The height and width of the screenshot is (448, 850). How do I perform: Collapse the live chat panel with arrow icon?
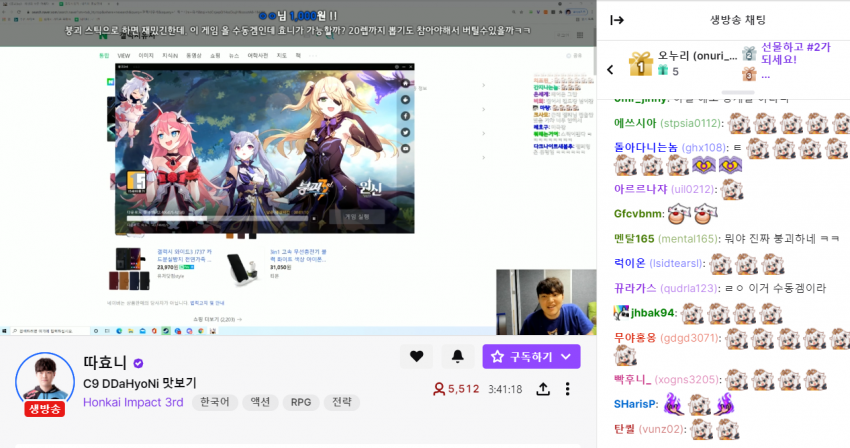617,21
